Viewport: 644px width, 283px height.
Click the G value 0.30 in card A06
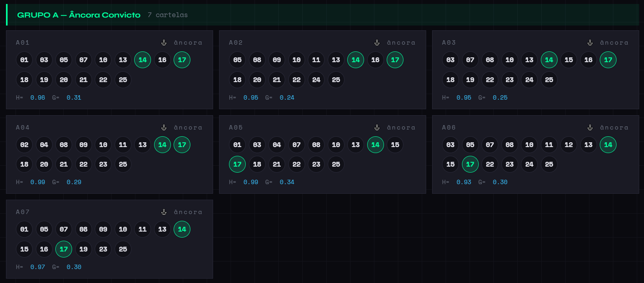500,182
